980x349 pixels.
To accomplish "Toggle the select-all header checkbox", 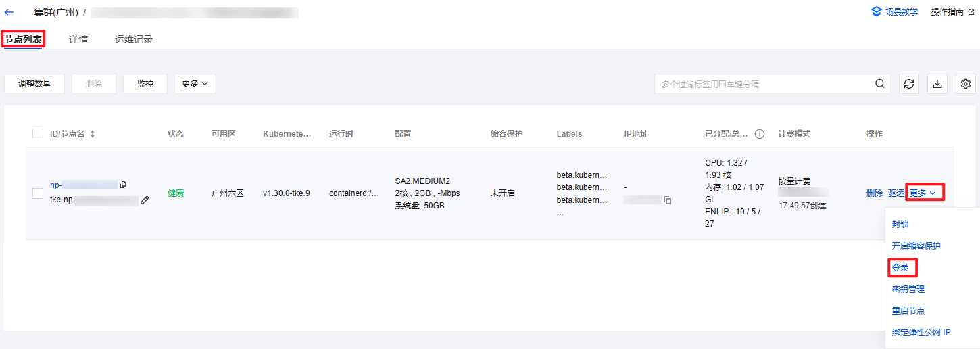I will click(x=38, y=134).
